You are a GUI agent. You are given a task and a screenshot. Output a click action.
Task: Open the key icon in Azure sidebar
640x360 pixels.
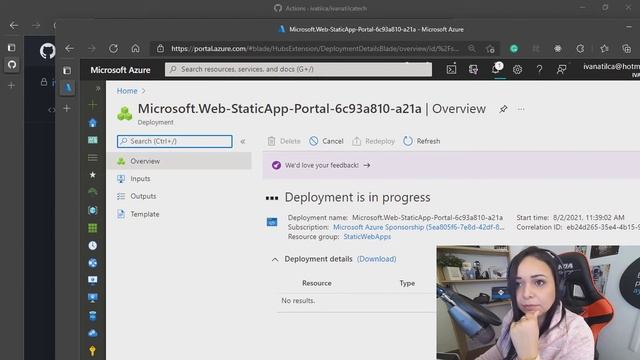tap(93, 351)
